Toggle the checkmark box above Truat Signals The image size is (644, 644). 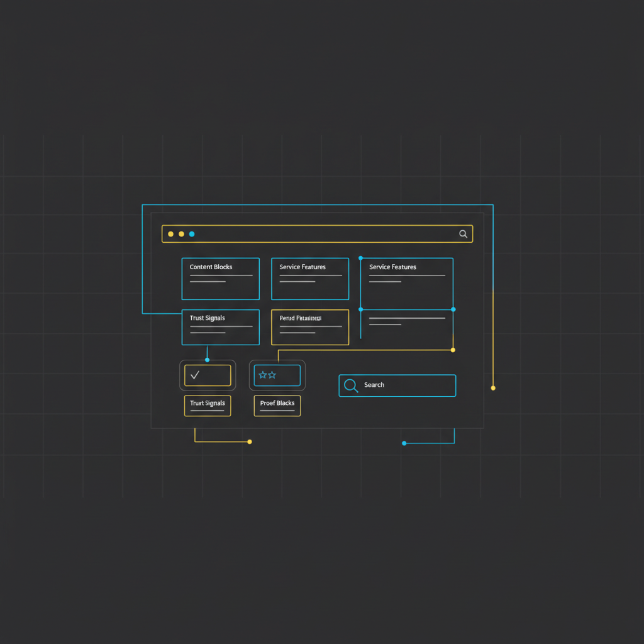coord(208,375)
